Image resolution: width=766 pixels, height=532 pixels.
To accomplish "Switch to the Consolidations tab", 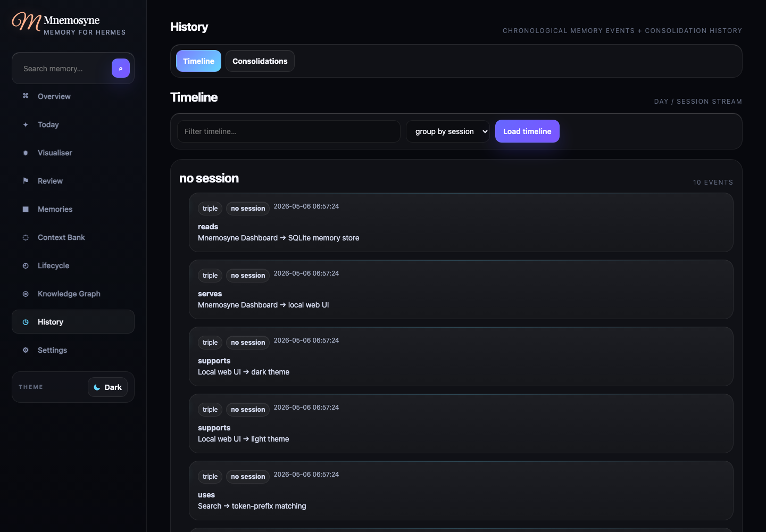I will [260, 61].
